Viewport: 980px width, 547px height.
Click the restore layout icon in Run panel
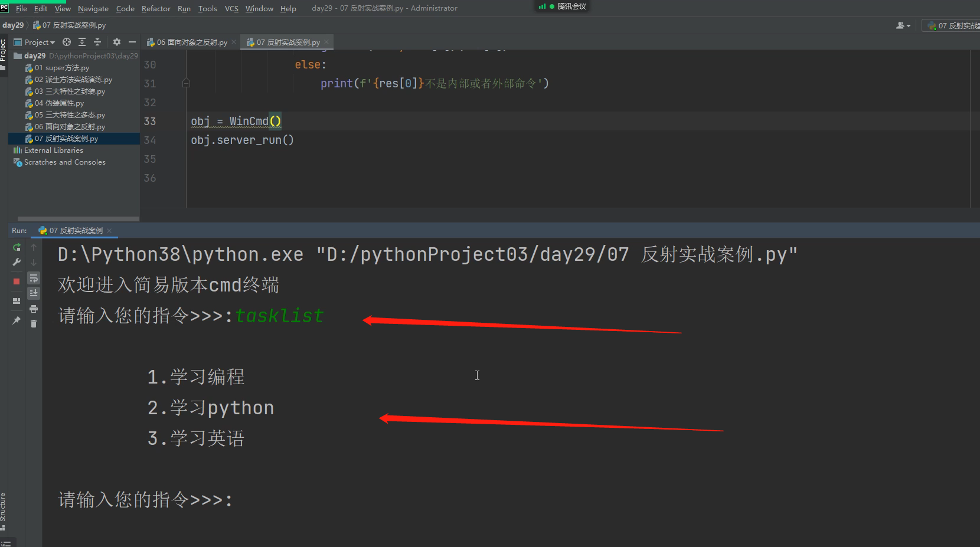point(17,301)
